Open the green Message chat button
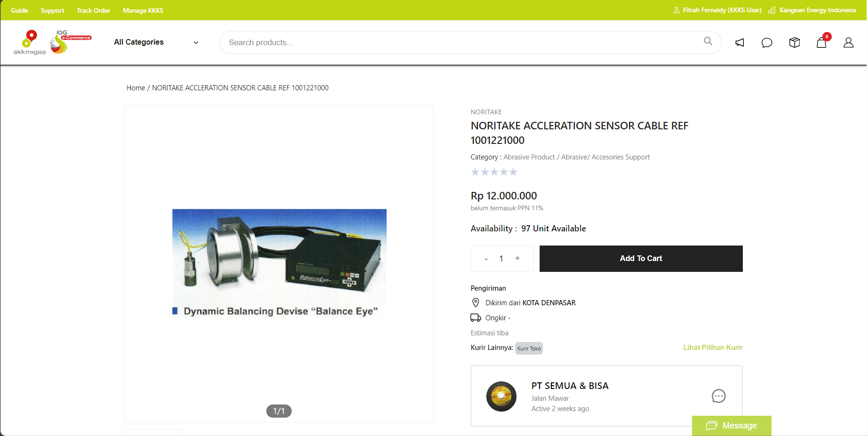Screen dimensions: 868x436 (732, 426)
